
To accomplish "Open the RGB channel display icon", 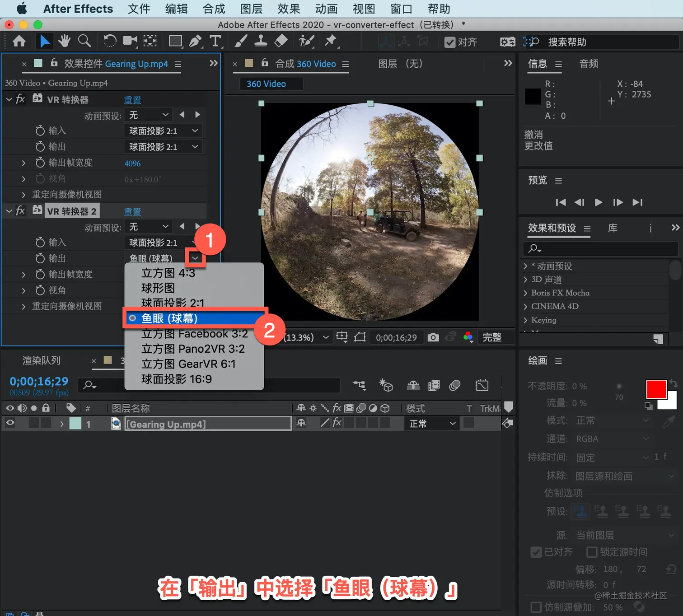I will [x=468, y=337].
